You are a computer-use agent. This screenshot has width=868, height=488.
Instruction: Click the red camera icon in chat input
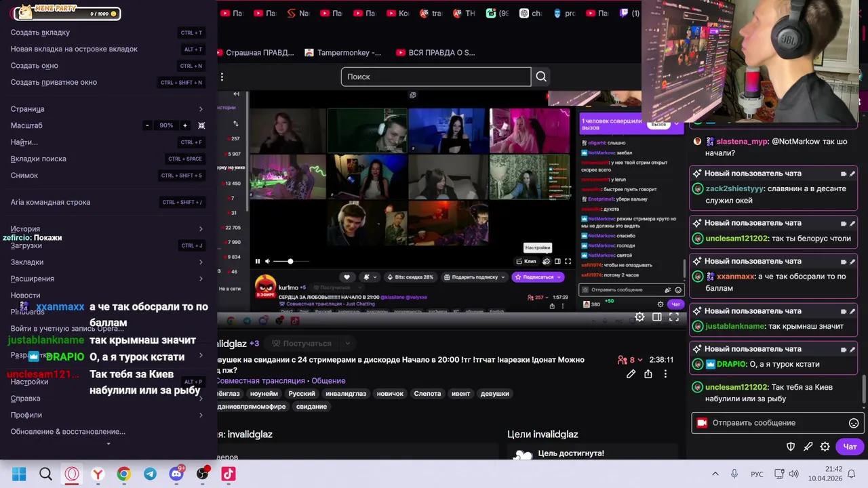click(x=702, y=423)
